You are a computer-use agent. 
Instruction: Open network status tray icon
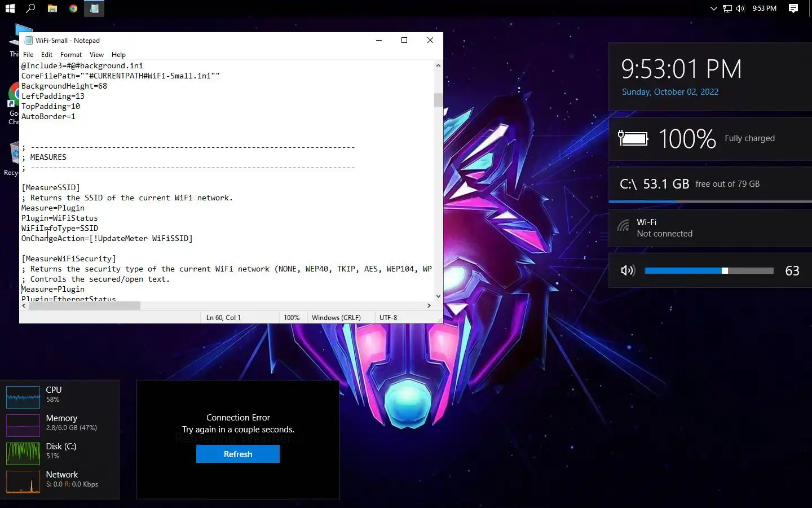click(x=727, y=8)
